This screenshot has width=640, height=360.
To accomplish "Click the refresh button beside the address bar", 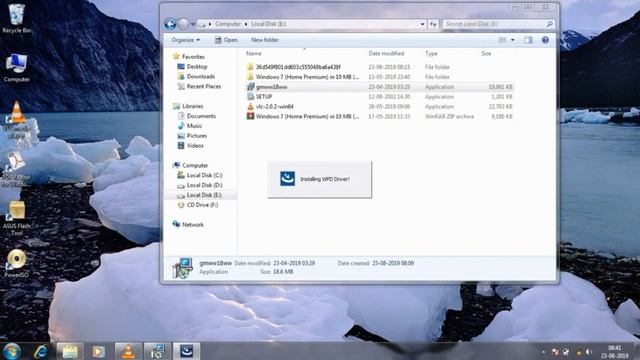I will tap(433, 24).
